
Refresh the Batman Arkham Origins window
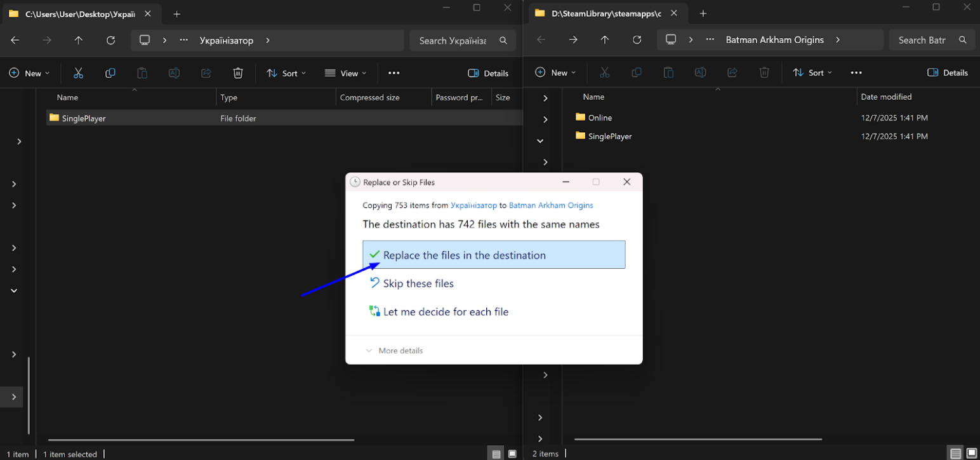(x=637, y=39)
